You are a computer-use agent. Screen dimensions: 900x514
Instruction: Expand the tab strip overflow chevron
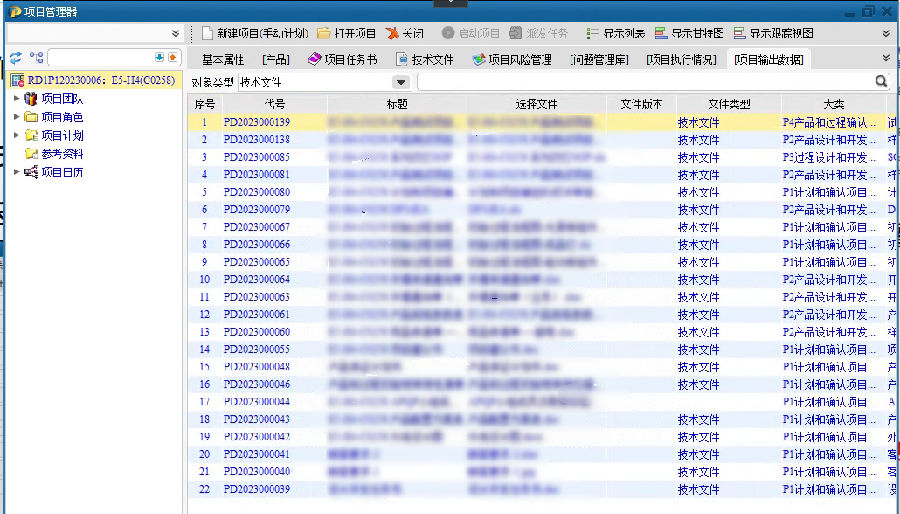pos(886,58)
